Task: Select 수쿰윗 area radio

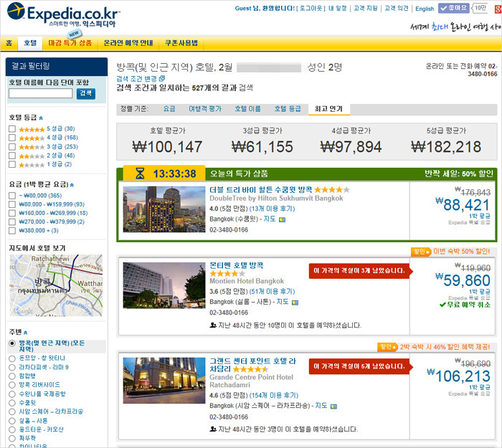Action: point(12,403)
